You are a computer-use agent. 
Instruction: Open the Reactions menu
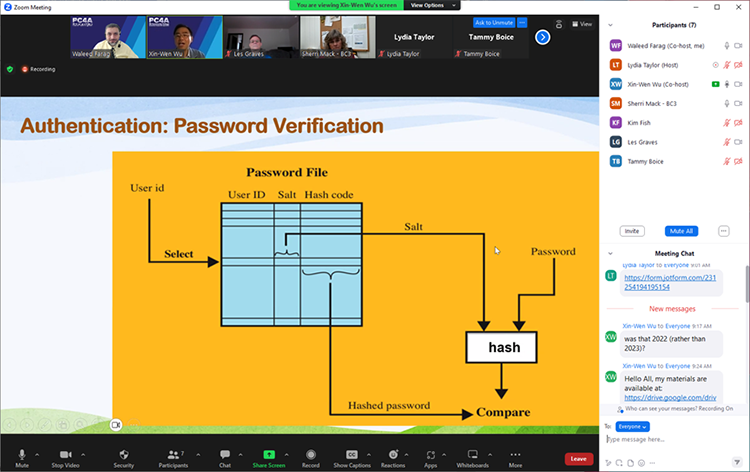393,458
